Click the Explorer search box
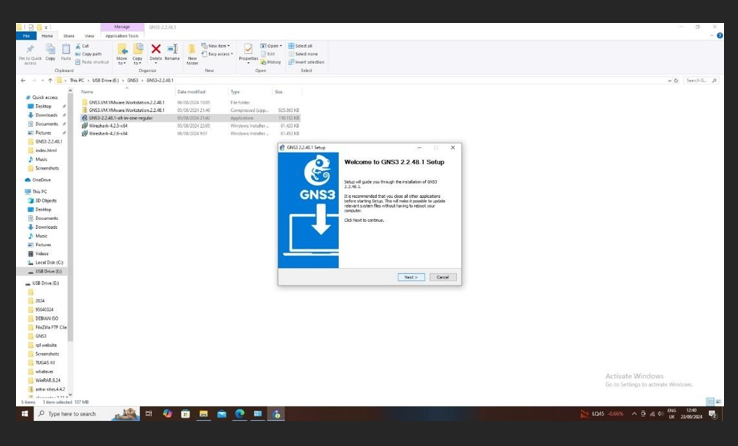This screenshot has height=446, width=738. pyautogui.click(x=701, y=81)
